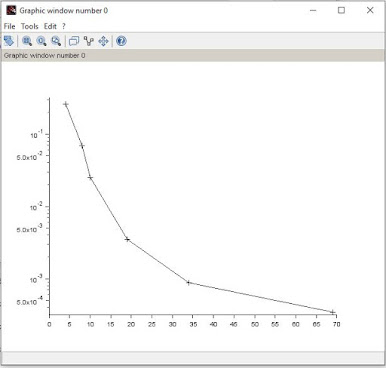Click the x-axis tick label 50
Viewport: 386px width, 368px height.
pyautogui.click(x=255, y=324)
